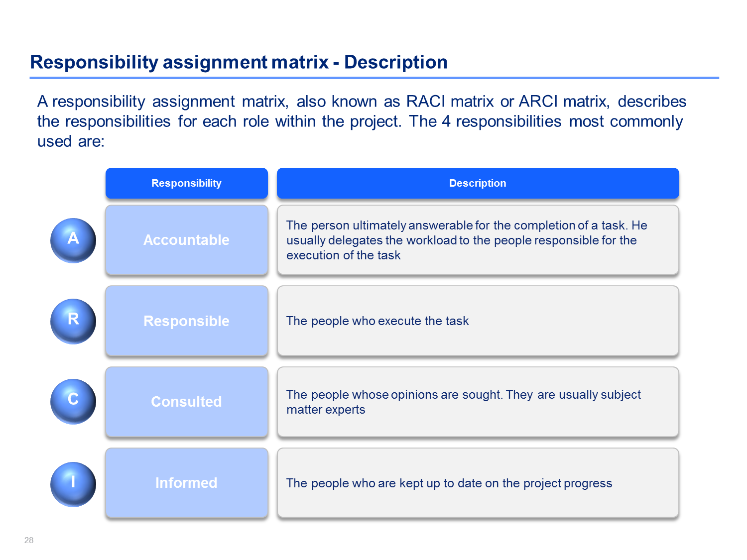Select the Accountable description text box
This screenshot has width=747, height=560.
click(x=478, y=240)
